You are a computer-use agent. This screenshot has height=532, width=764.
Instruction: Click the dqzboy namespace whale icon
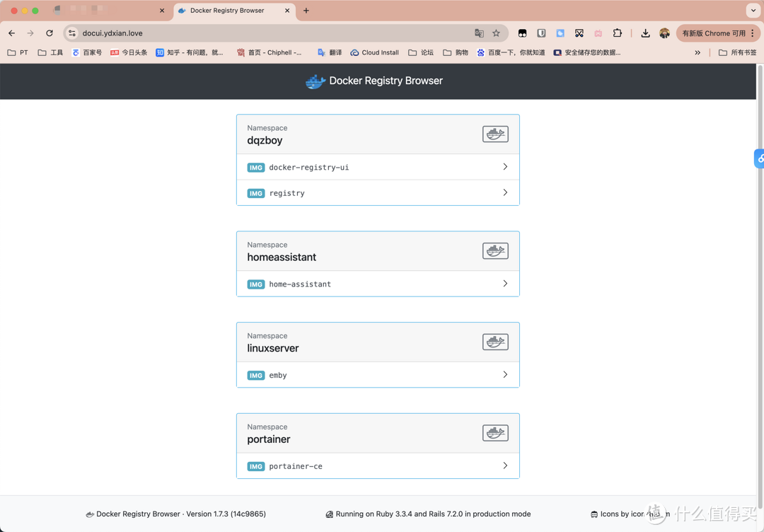click(x=495, y=134)
